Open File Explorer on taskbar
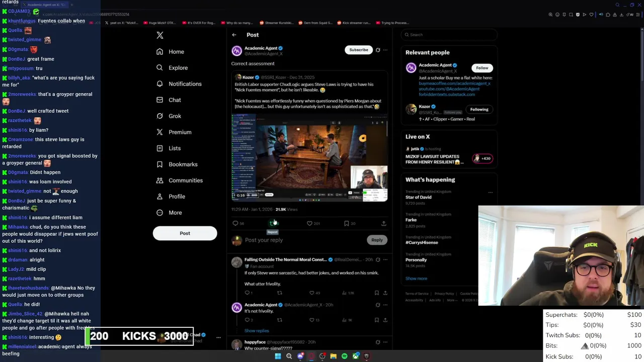 (x=333, y=356)
